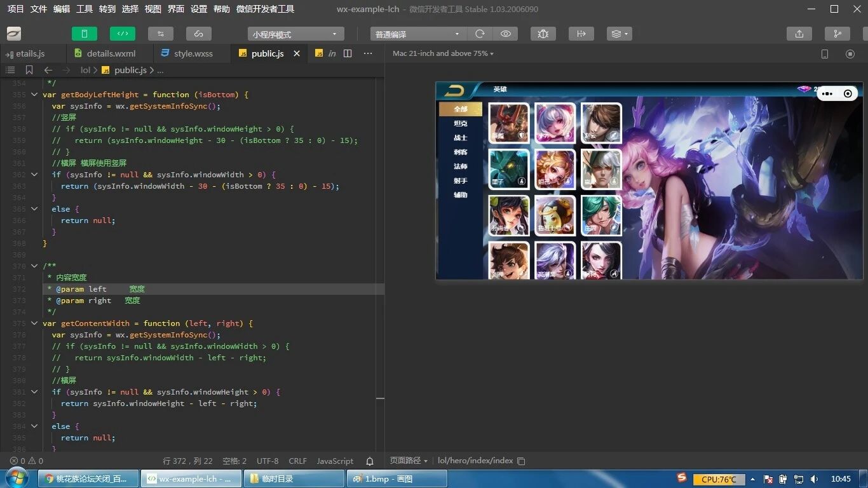Click the bookmark icon in breadcrumb bar
This screenshot has height=488, width=868.
29,70
